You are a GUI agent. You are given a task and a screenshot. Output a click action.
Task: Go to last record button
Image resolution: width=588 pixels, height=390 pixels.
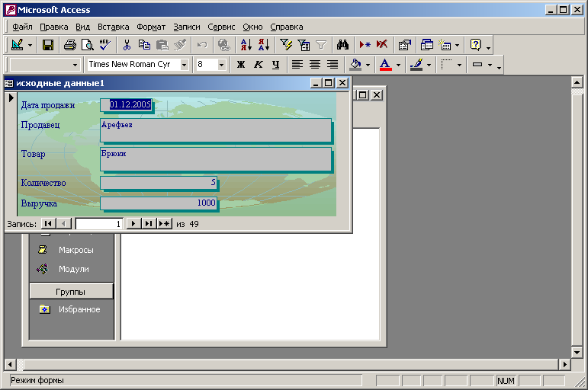pyautogui.click(x=149, y=224)
